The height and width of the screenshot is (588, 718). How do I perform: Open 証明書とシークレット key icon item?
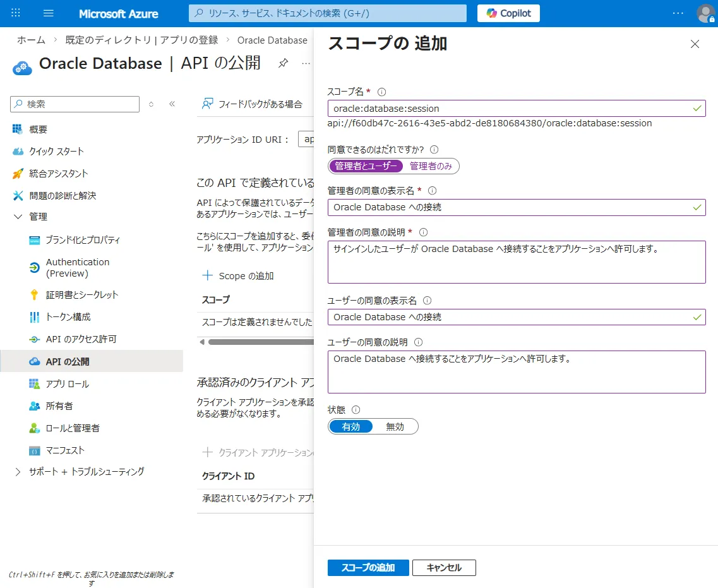(81, 295)
